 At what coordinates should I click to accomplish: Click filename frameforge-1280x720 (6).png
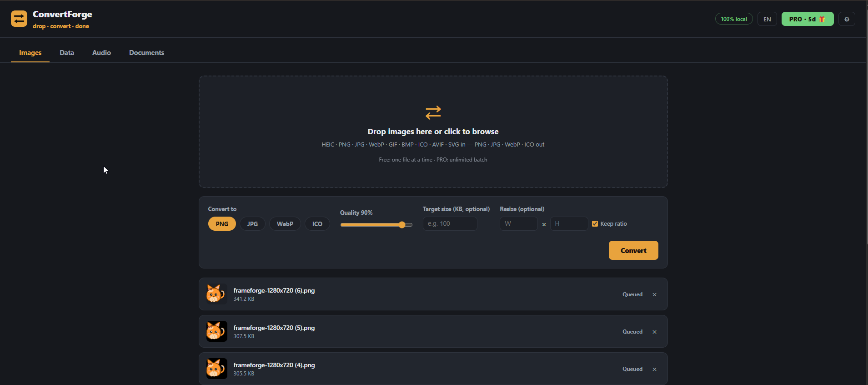(274, 290)
